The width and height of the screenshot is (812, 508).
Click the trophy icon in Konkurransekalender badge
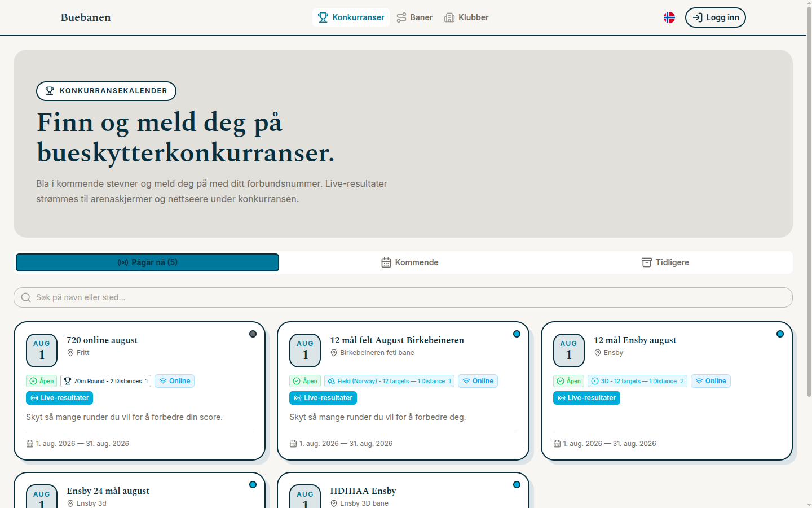point(50,91)
